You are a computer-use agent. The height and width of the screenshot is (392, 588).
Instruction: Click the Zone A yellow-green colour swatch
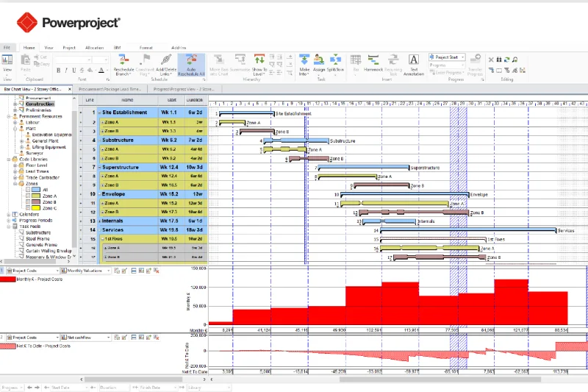pos(36,196)
